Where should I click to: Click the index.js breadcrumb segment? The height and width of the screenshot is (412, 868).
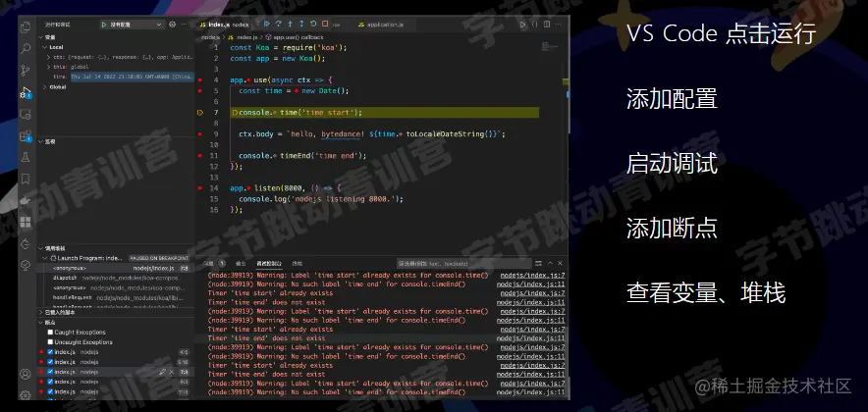coord(243,37)
